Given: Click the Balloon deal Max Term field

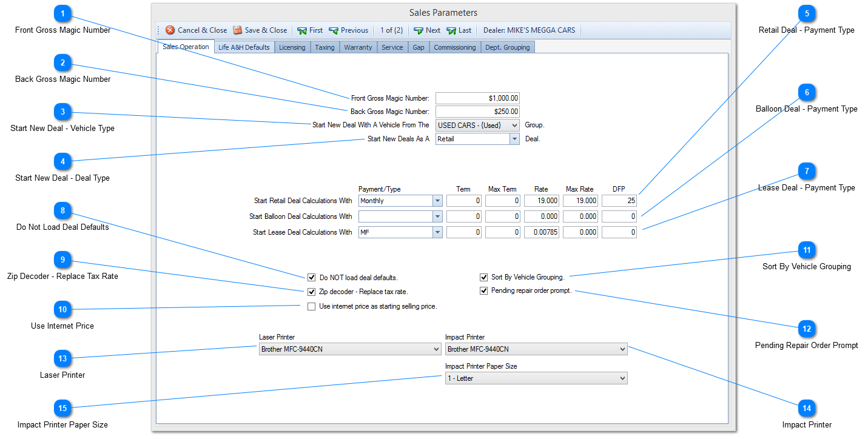Looking at the screenshot, I should point(503,216).
